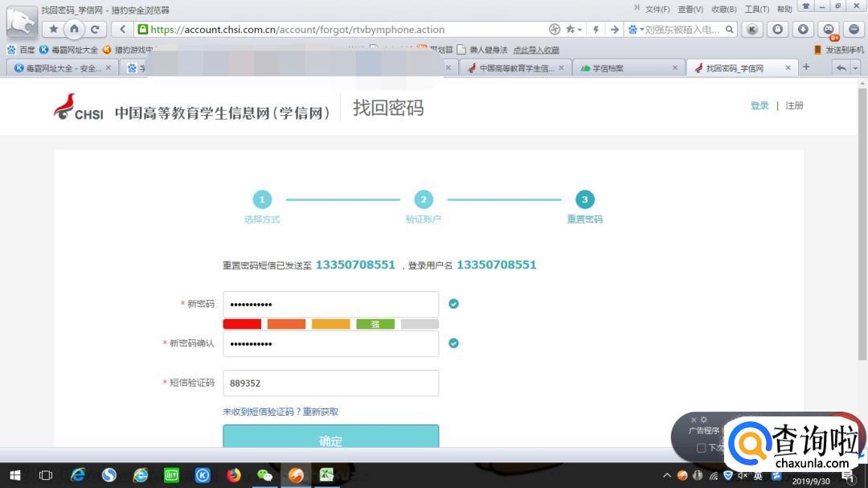868x488 pixels.
Task: Click the CHSI logo
Action: click(x=79, y=107)
